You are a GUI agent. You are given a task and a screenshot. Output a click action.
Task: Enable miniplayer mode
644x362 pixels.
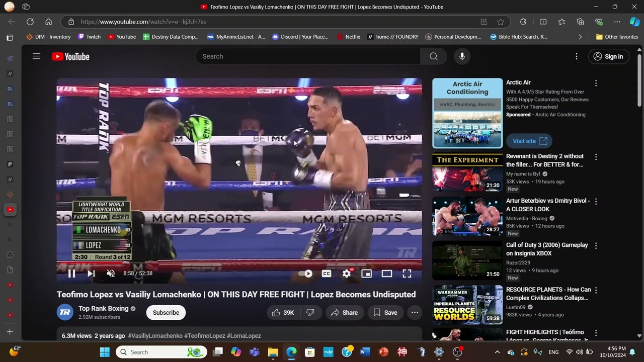[x=367, y=274]
